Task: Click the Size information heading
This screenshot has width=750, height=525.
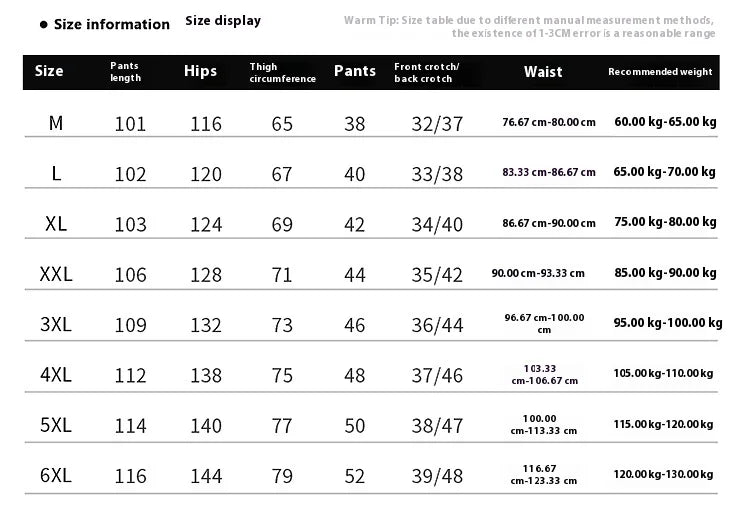Action: click(111, 24)
